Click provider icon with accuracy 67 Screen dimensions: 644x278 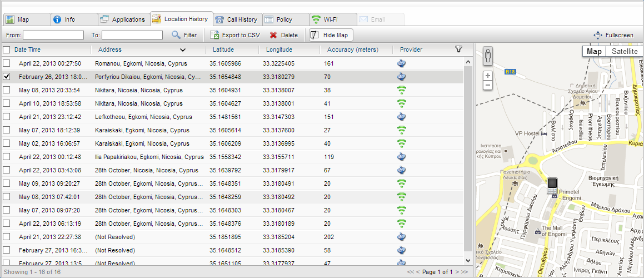point(401,170)
